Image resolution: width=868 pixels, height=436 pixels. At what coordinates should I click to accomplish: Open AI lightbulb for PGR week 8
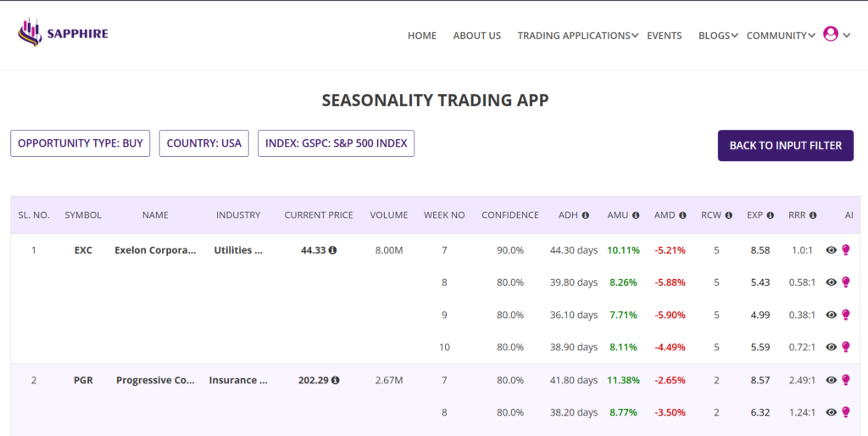[845, 412]
